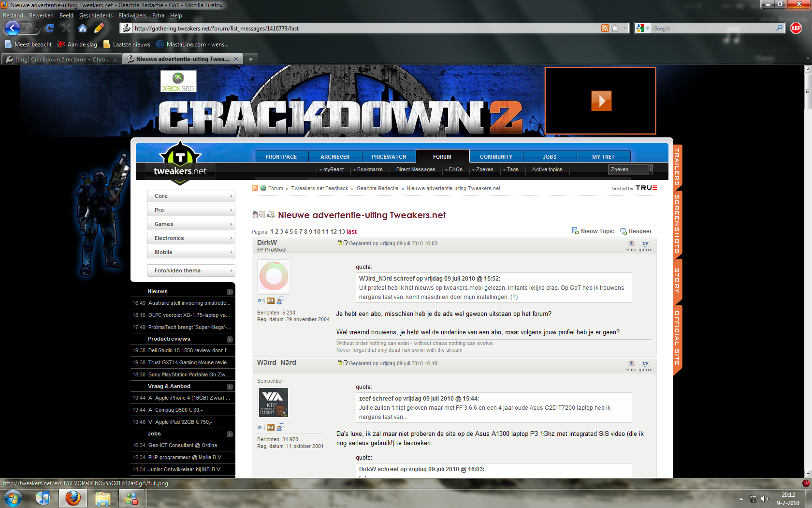
Task: Switch to the FRONTPAGE tab
Action: 281,157
